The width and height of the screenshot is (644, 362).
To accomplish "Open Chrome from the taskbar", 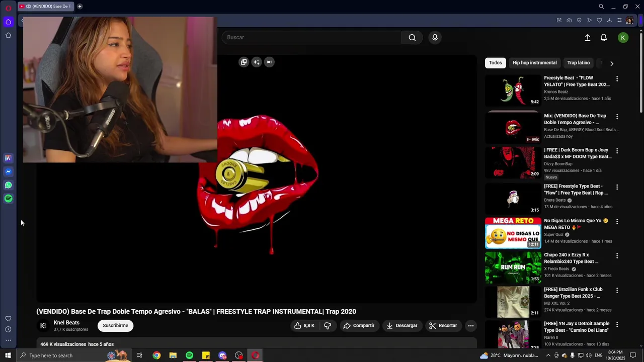I will tap(156, 355).
